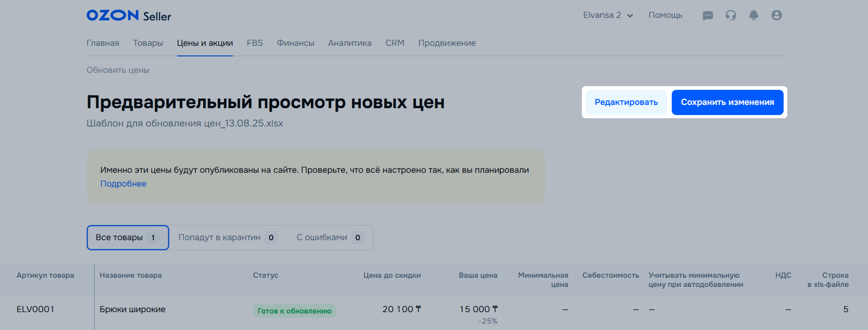The height and width of the screenshot is (330, 868).
Task: Open the Помощь help link
Action: click(665, 15)
